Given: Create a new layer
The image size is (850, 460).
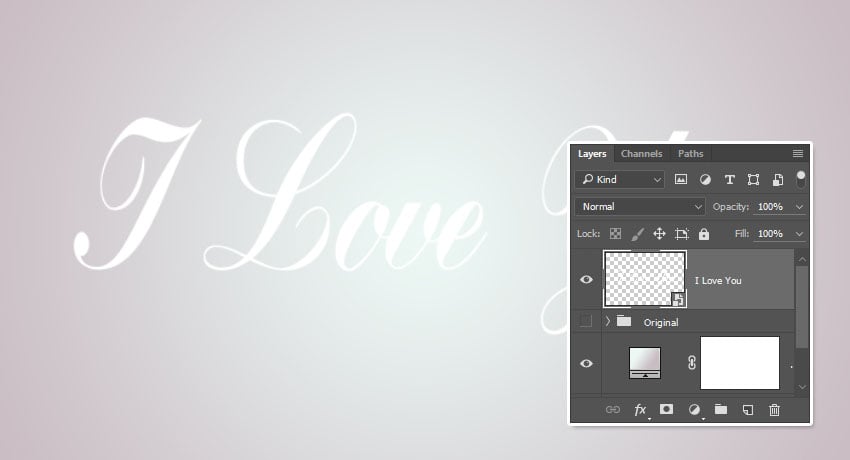Looking at the screenshot, I should 748,410.
